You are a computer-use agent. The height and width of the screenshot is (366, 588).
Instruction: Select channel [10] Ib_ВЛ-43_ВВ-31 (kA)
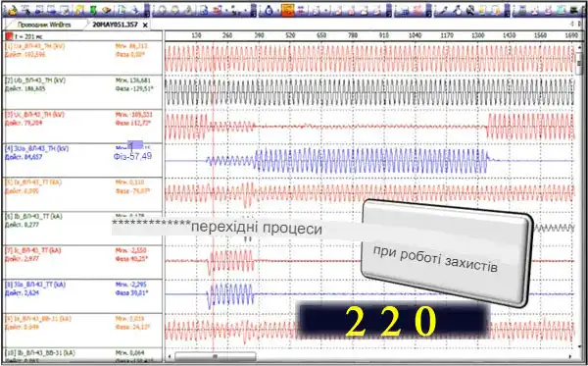pos(40,353)
